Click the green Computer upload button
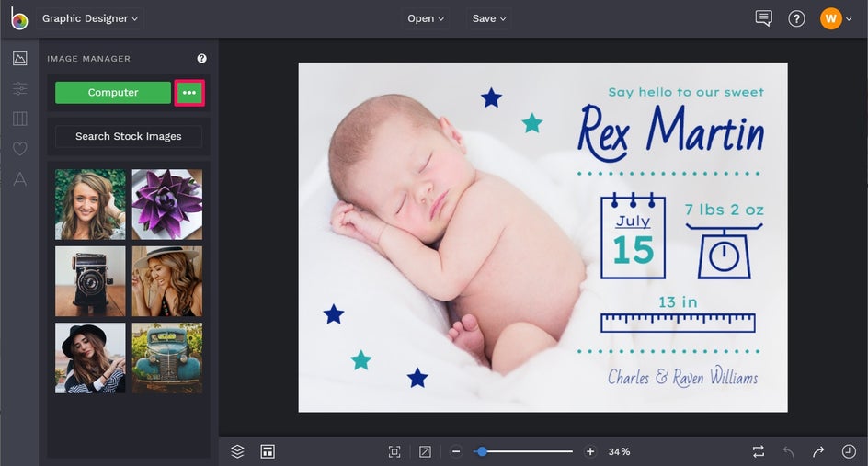 (113, 93)
